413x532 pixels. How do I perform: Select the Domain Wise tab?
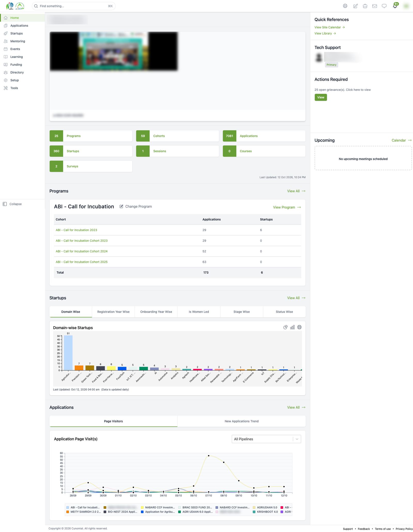(71, 312)
